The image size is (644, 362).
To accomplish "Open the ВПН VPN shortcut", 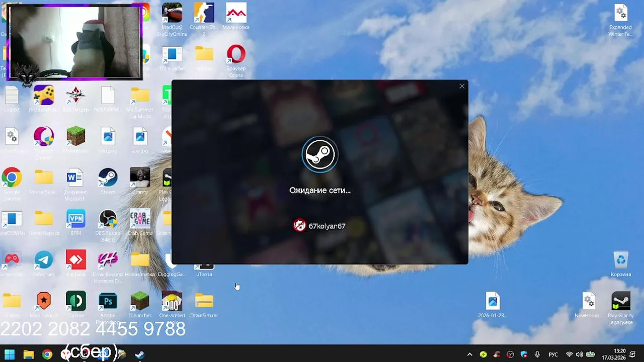I will tap(76, 222).
